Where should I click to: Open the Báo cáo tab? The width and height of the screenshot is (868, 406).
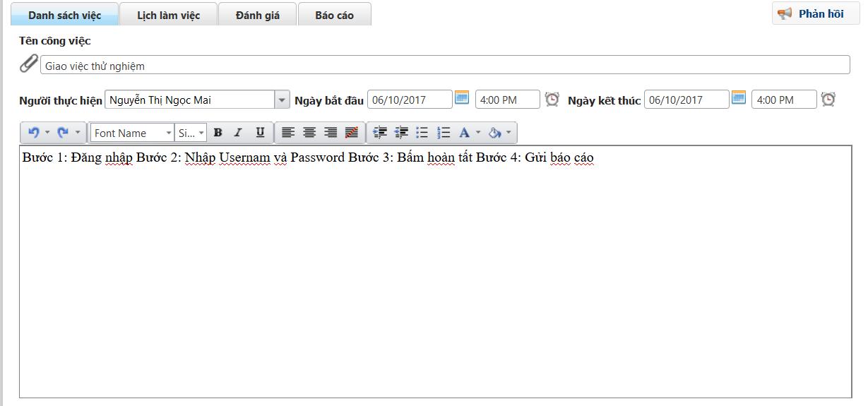(x=335, y=15)
